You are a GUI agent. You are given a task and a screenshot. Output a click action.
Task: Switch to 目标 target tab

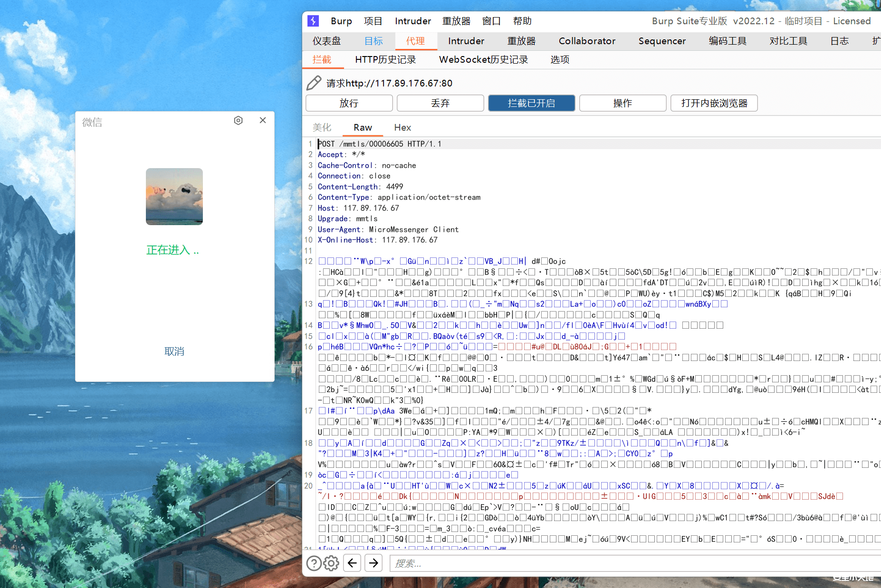coord(373,41)
